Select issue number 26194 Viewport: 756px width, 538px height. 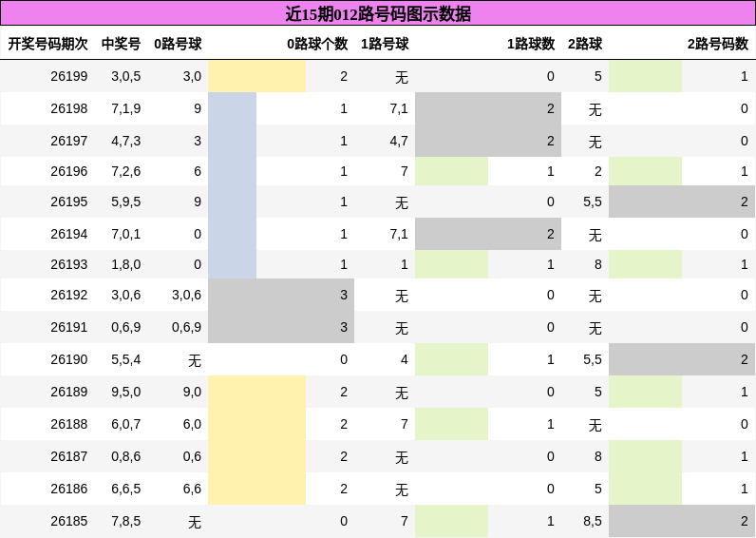pyautogui.click(x=69, y=234)
